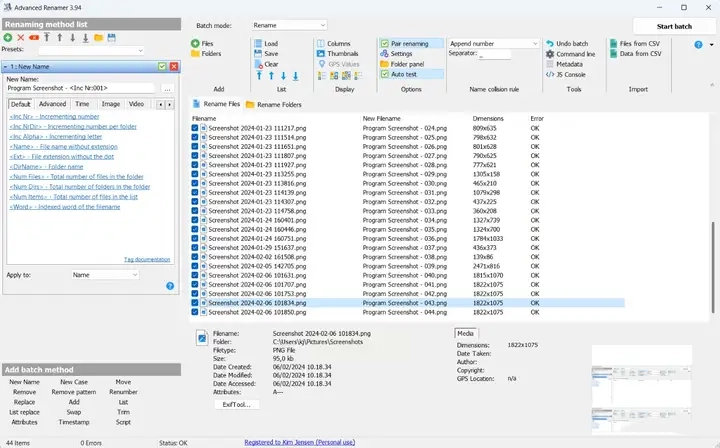The image size is (720, 448).
Task: Open the Apply to dropdown
Action: 105,274
